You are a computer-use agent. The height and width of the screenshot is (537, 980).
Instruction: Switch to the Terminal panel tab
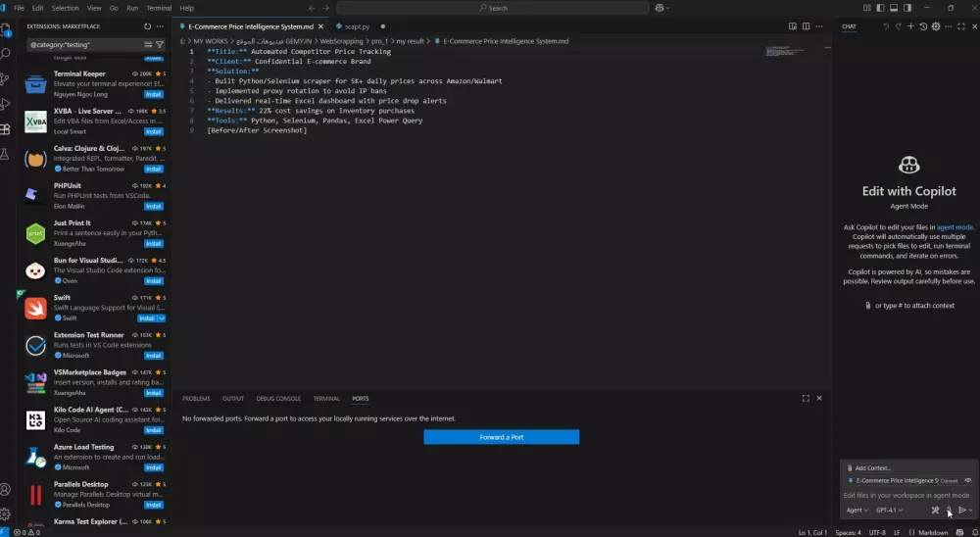(326, 398)
